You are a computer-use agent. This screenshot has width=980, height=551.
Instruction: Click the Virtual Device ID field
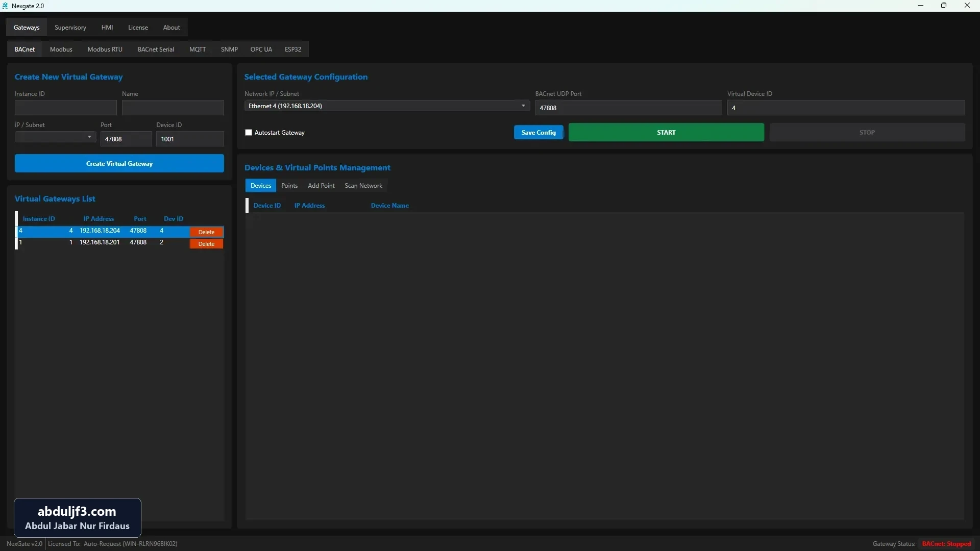[846, 108]
